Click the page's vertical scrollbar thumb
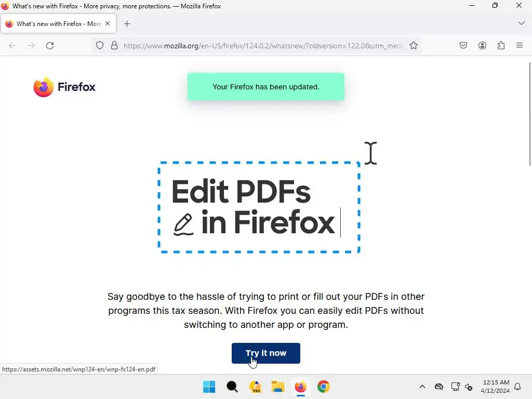 (x=529, y=114)
